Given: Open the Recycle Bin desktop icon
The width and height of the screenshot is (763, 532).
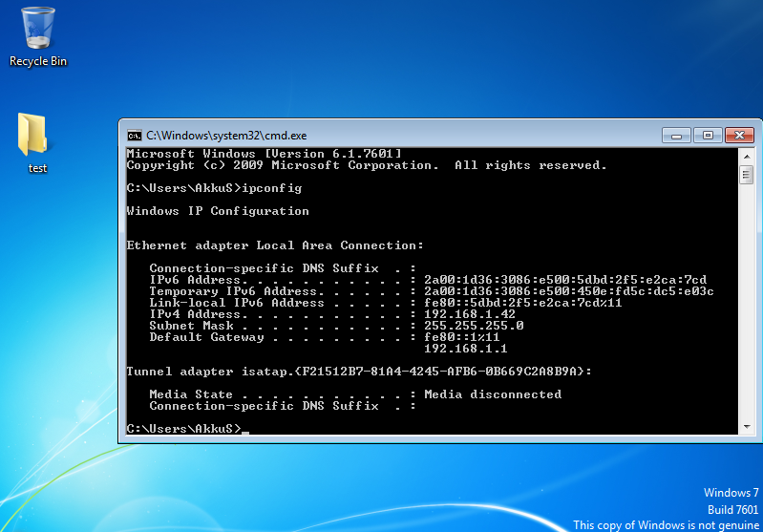Looking at the screenshot, I should [x=38, y=29].
